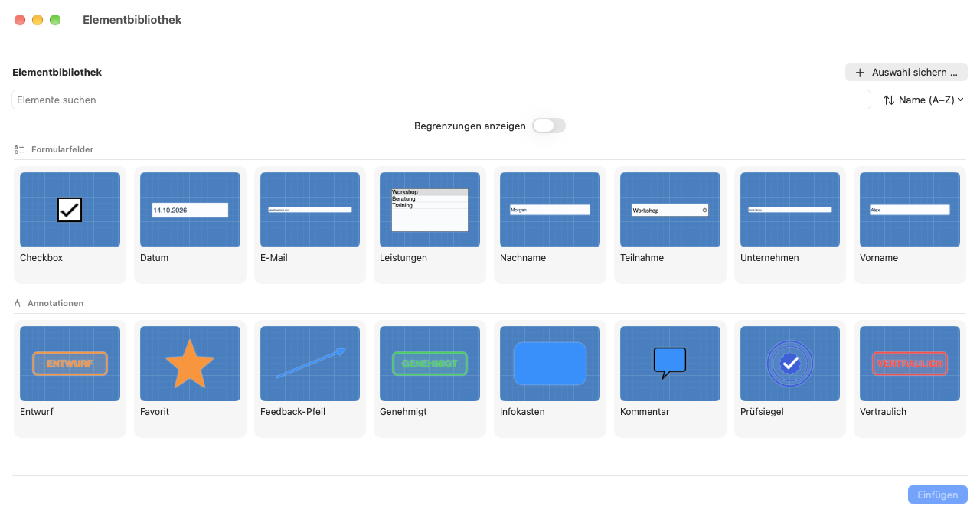The image size is (980, 516).
Task: Pick the red Vertraulich stamp annotation
Action: click(x=910, y=364)
